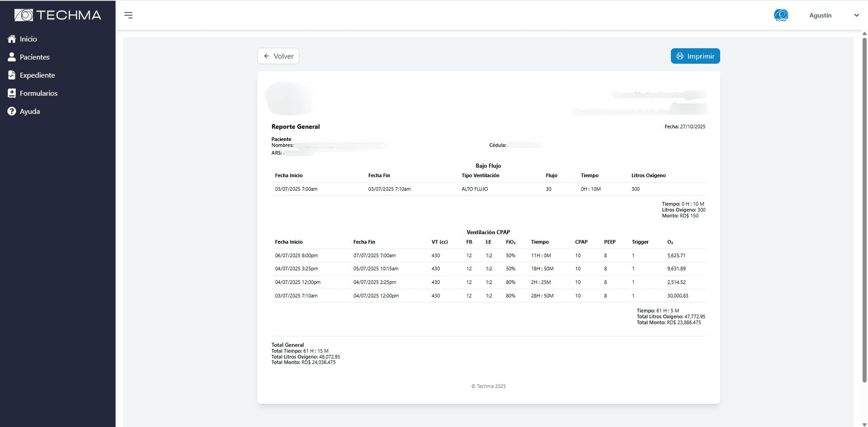Click the home icon beside Inicio
The height and width of the screenshot is (427, 868).
click(x=12, y=39)
